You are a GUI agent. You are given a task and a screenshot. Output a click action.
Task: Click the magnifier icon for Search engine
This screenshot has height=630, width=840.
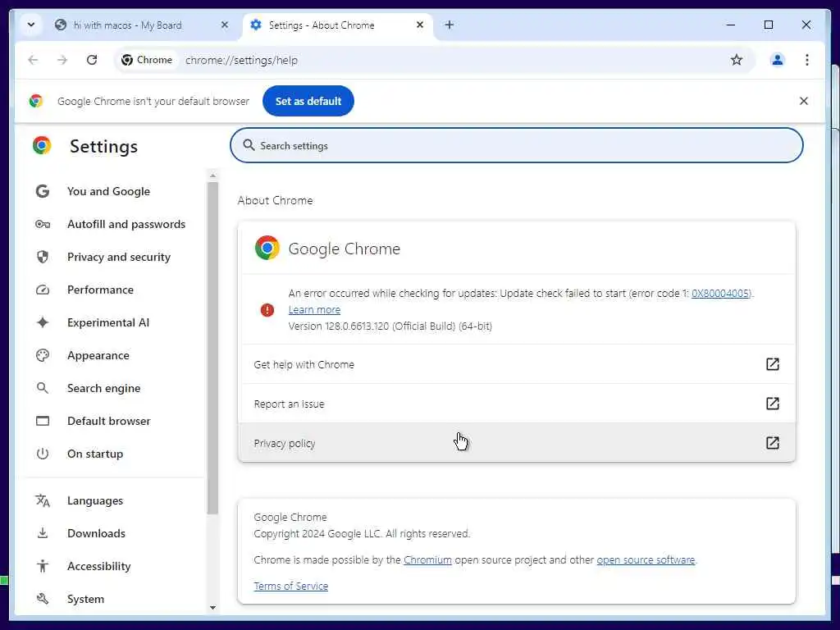[x=43, y=388]
